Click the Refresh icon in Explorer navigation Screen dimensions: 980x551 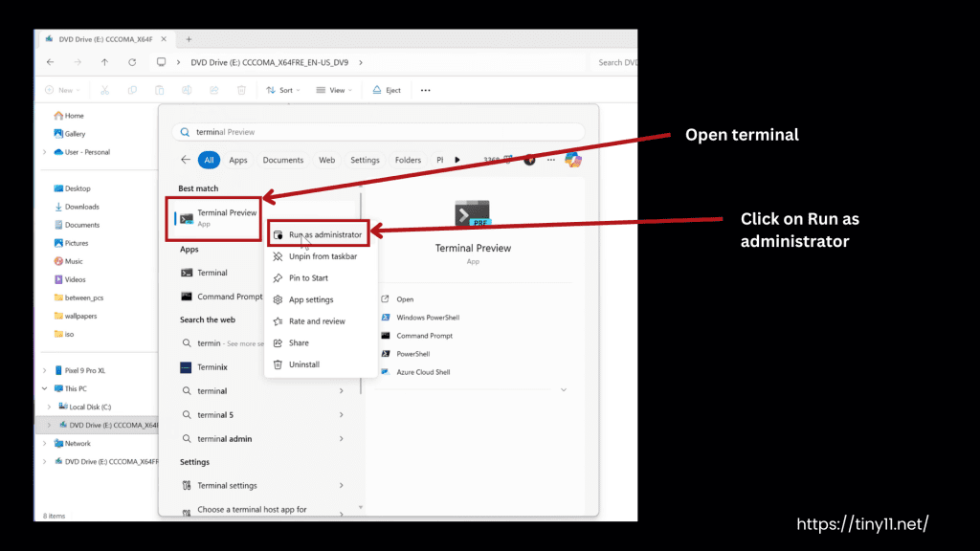[132, 62]
